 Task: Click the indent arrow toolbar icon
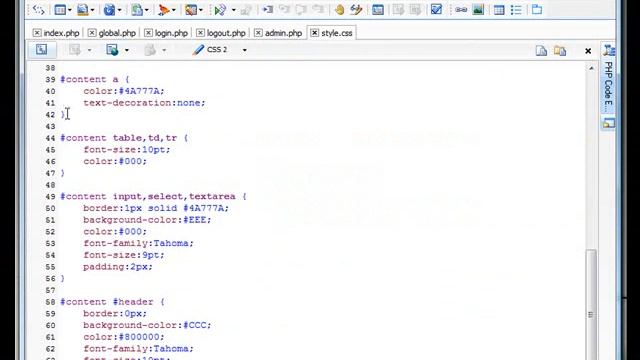click(268, 9)
